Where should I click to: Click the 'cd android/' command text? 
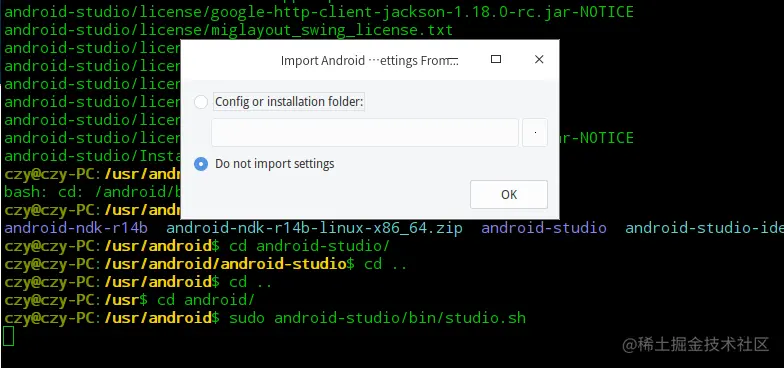(x=206, y=300)
